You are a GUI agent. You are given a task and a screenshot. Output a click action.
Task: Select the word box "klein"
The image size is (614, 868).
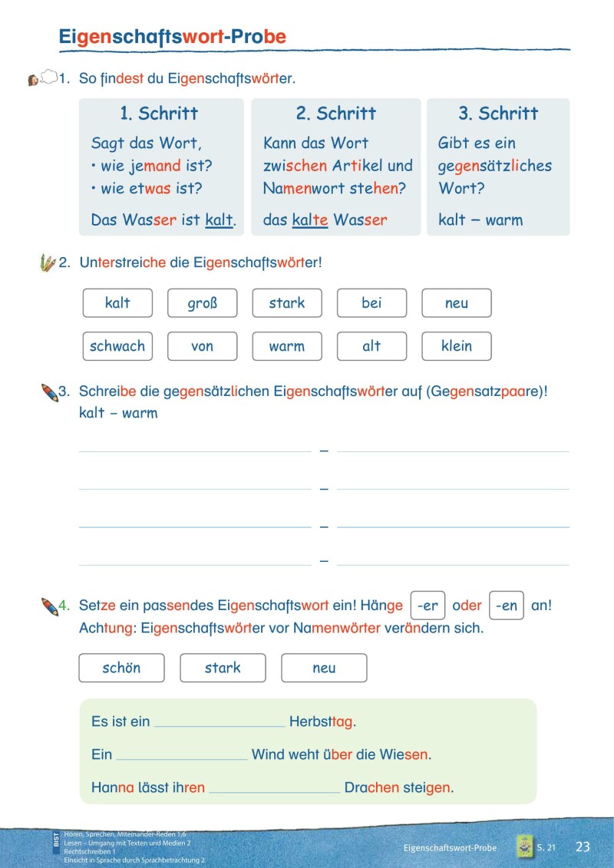point(457,346)
